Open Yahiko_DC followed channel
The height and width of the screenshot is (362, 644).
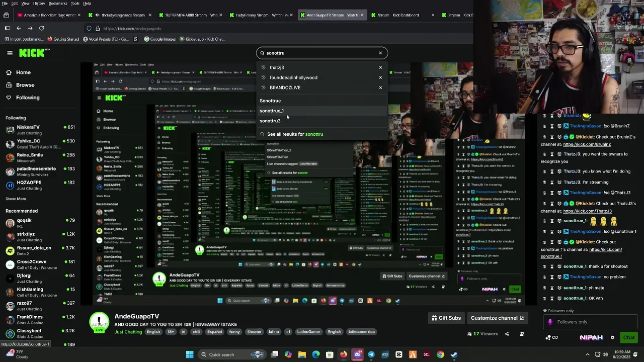coord(40,143)
